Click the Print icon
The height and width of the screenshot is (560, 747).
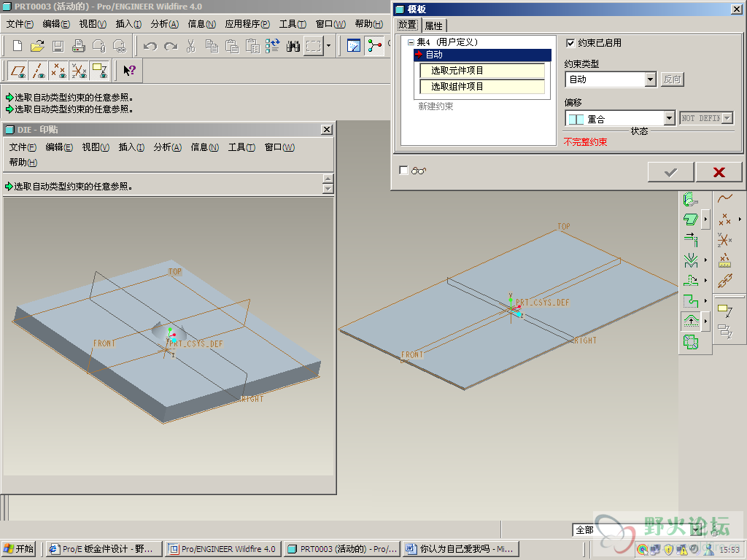tap(78, 46)
